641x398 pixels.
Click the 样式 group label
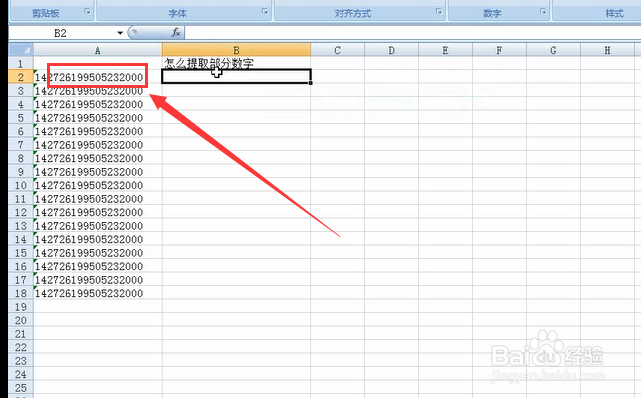pyautogui.click(x=614, y=13)
